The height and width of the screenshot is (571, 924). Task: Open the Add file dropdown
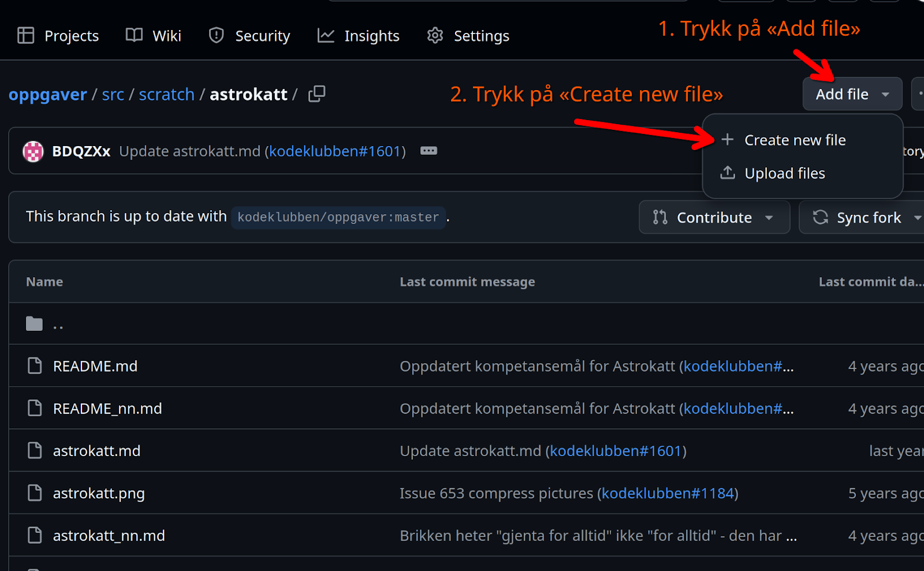[x=852, y=94]
